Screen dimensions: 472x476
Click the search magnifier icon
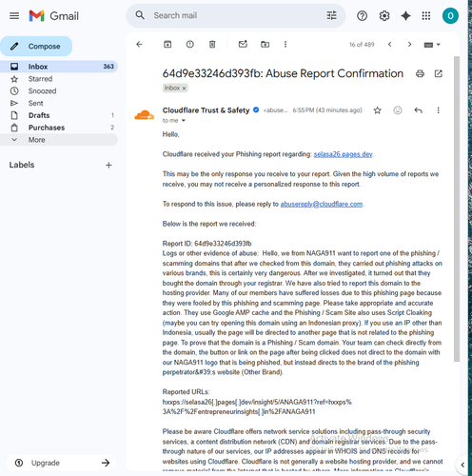click(x=140, y=15)
